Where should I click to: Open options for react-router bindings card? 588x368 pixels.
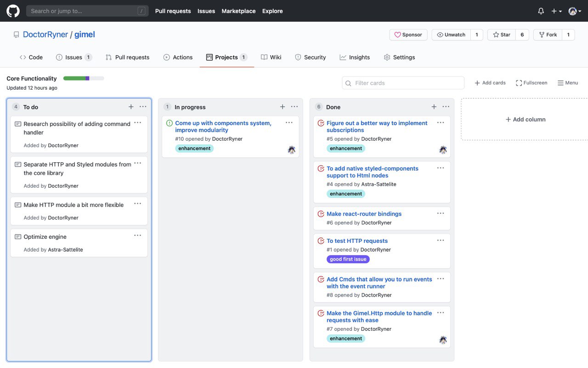click(441, 213)
